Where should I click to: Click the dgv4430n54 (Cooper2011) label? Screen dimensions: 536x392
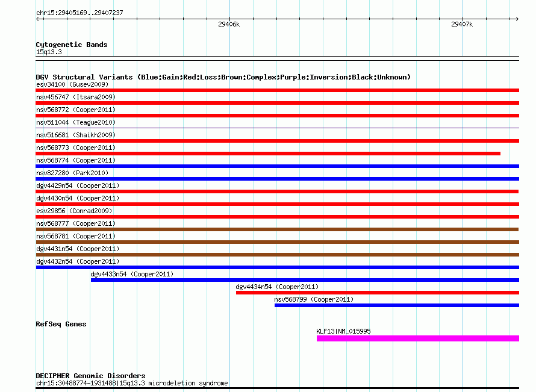click(78, 198)
